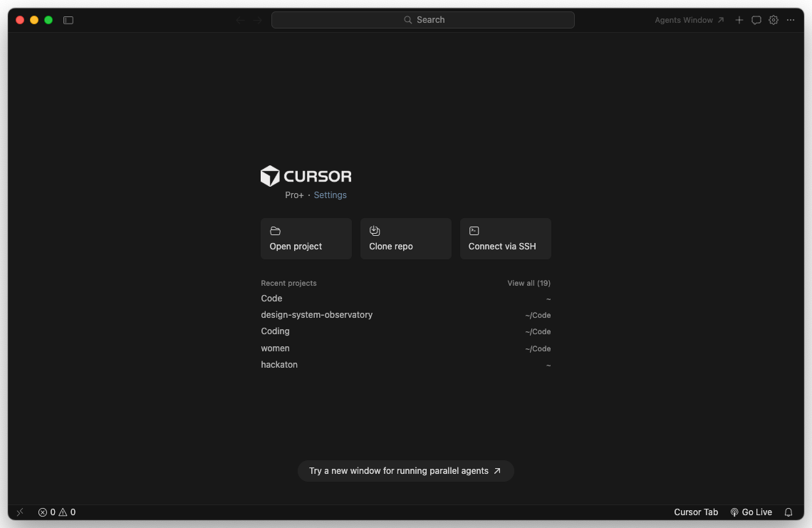Screen dimensions: 812x528
Task: Click the Recent projects heading
Action: coord(288,283)
